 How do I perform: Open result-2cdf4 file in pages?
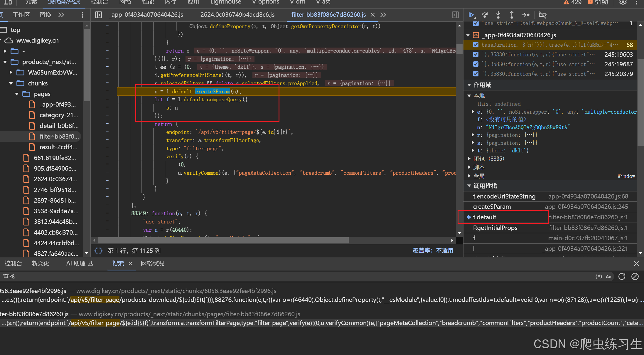pos(58,147)
